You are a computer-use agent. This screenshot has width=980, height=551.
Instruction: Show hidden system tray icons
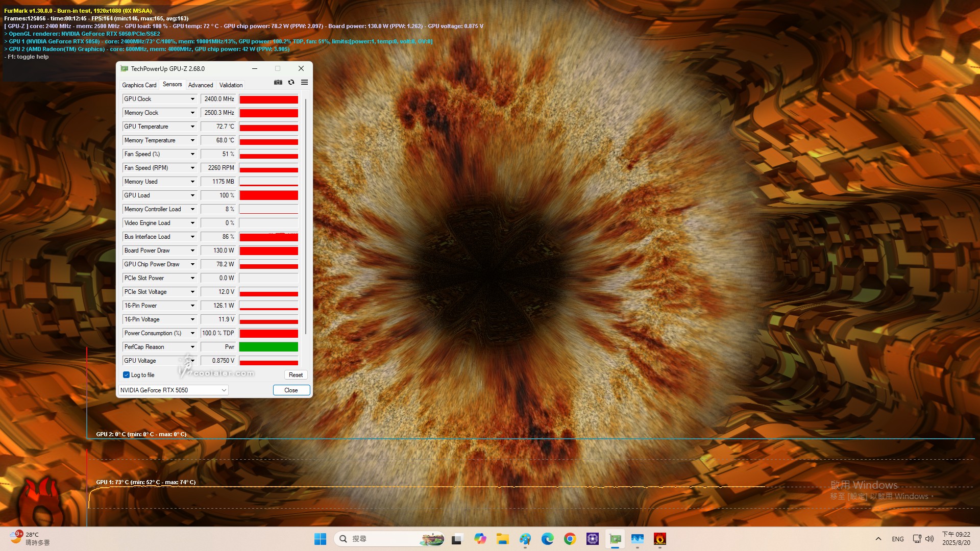(878, 539)
